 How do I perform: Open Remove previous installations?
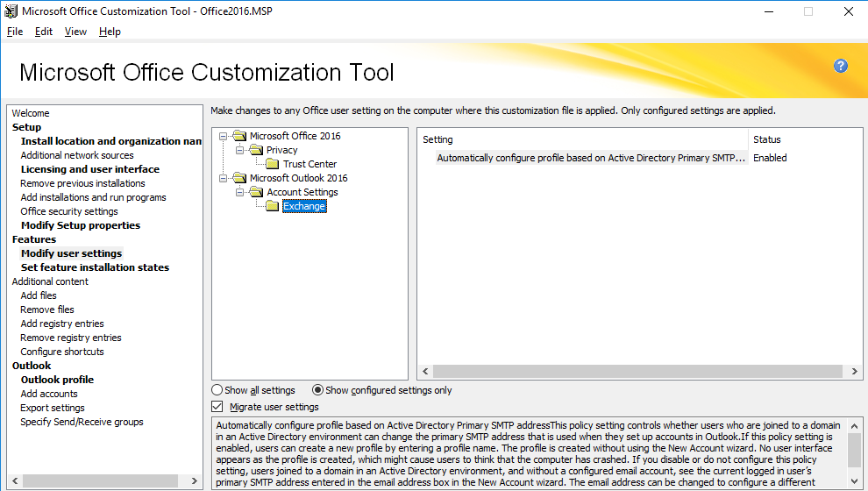tap(82, 183)
